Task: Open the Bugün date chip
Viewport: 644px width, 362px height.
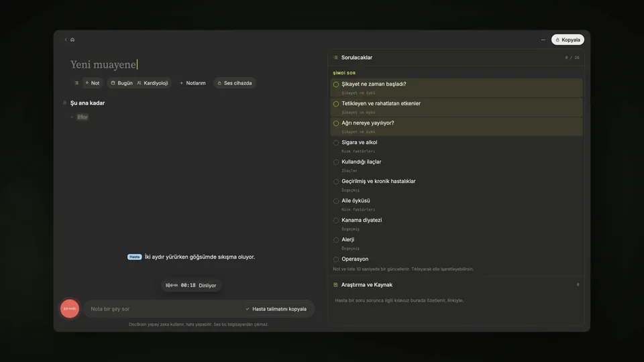Action: coord(121,83)
